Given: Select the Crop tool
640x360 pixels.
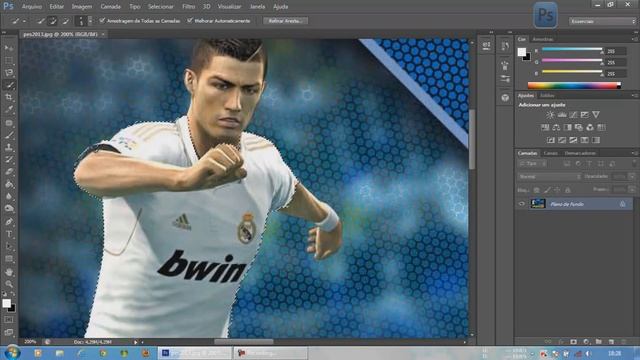Looking at the screenshot, I should click(9, 97).
